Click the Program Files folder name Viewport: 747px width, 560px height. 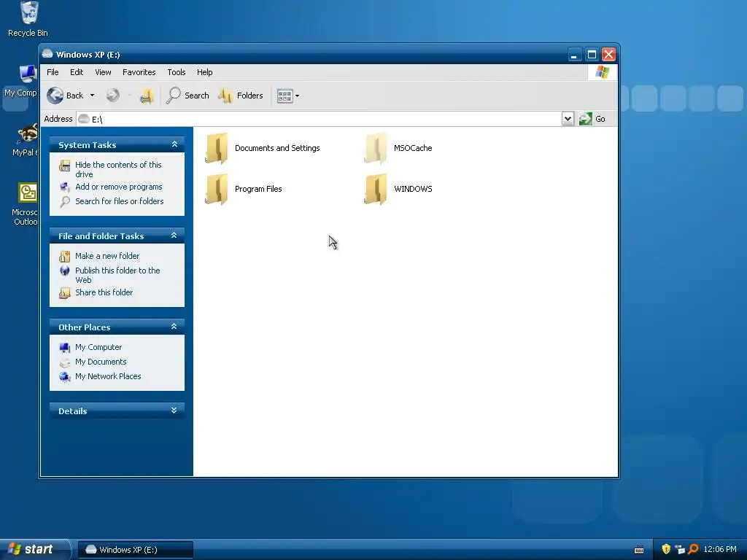tap(258, 189)
